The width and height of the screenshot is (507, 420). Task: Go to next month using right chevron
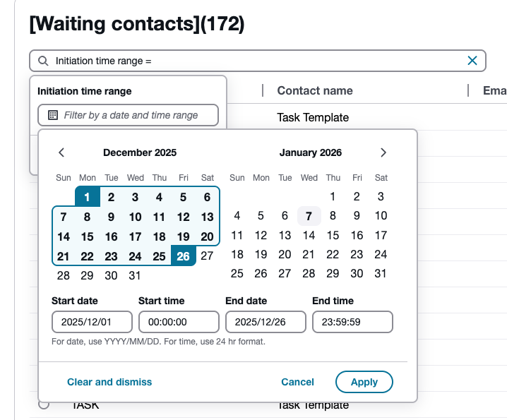383,152
